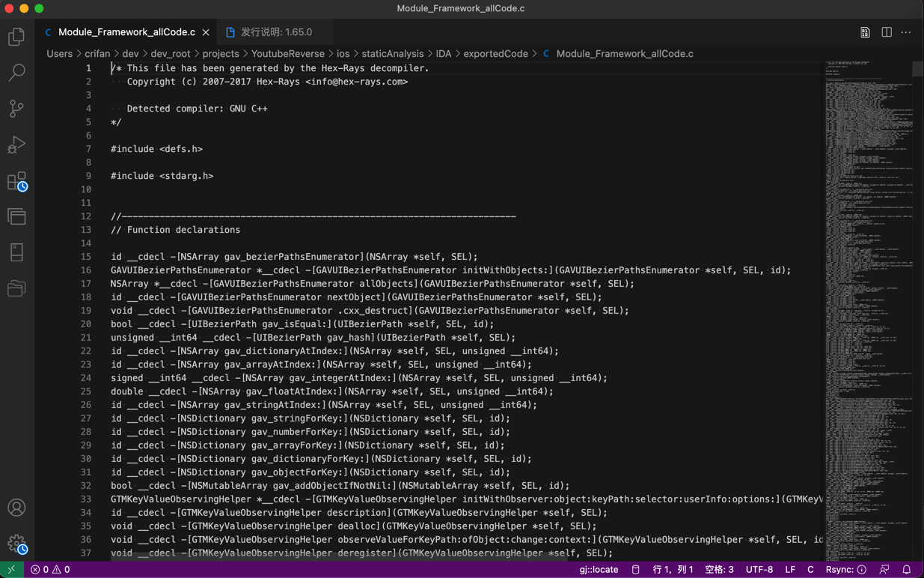Screen dimensions: 924x578
Task: Click the remote connection indicator in status bar
Action: pyautogui.click(x=10, y=569)
